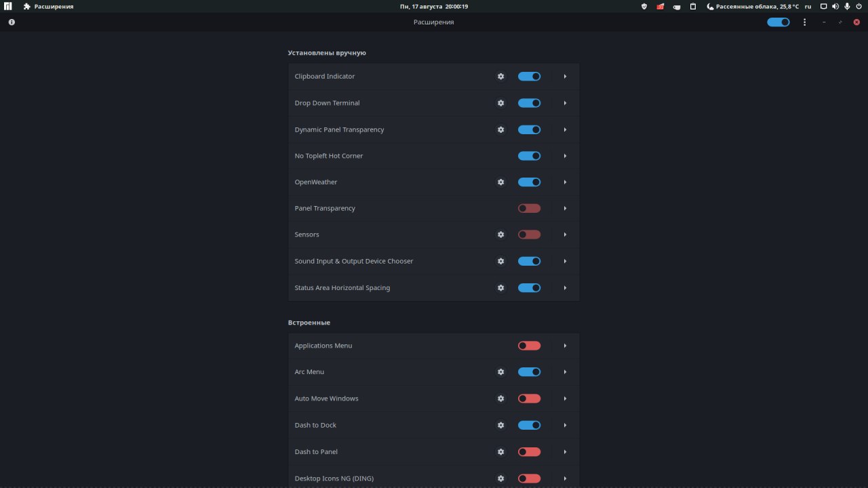Click the microphone indicator in top panel
This screenshot has height=488, width=868.
847,6
